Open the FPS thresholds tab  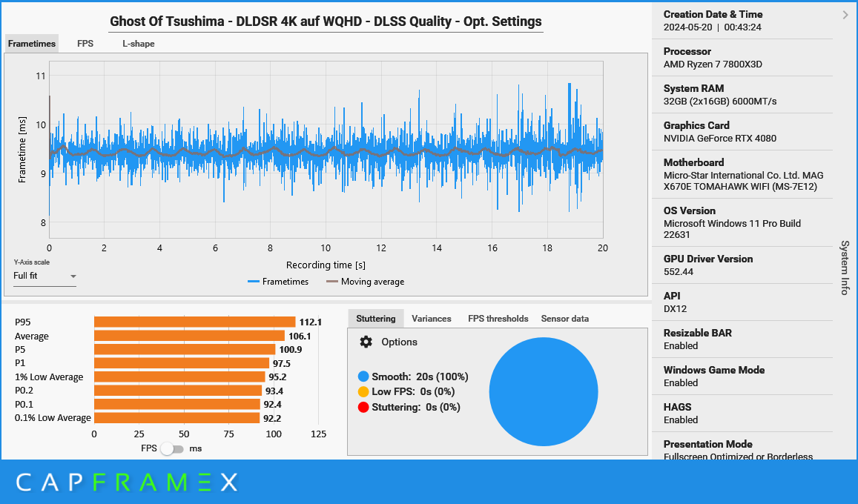[x=498, y=319]
